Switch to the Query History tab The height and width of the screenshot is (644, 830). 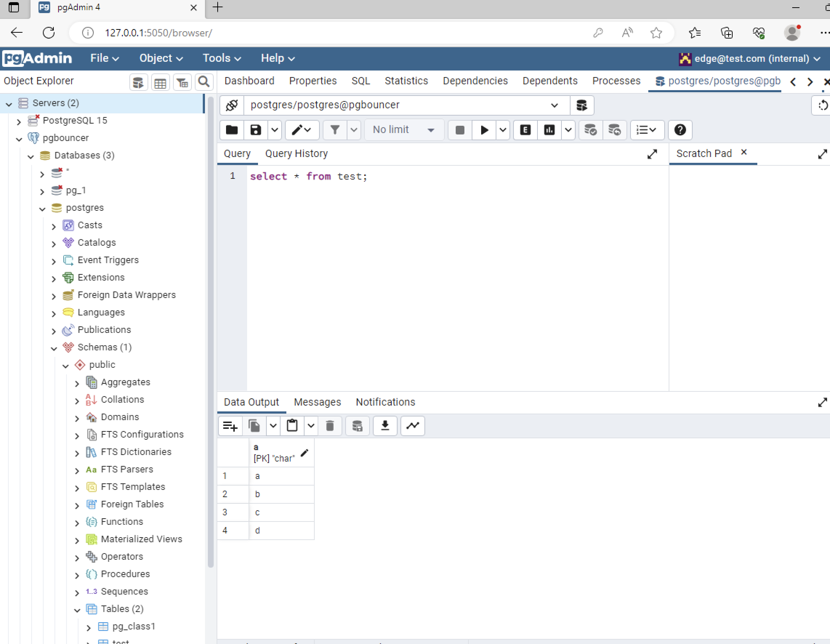point(296,154)
